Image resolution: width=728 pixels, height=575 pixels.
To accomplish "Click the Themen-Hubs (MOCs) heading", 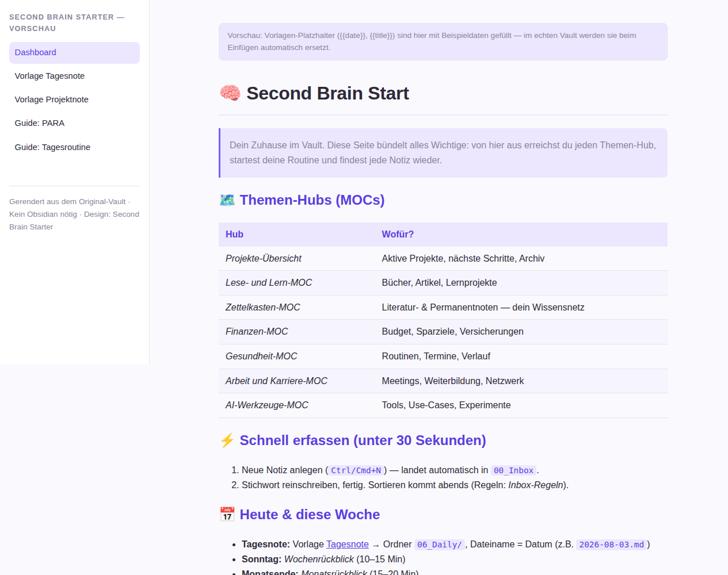I will (x=312, y=200).
